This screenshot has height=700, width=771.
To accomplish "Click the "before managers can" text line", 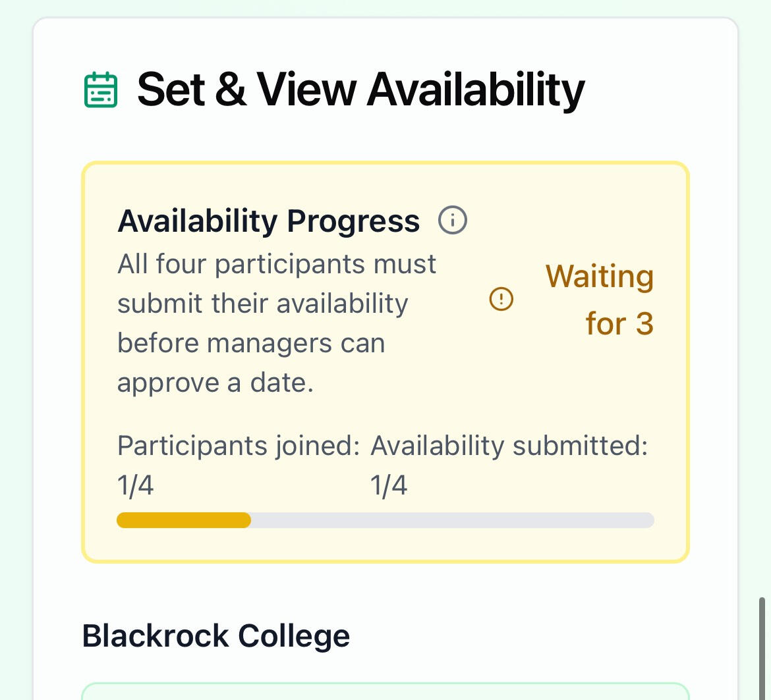I will point(251,343).
